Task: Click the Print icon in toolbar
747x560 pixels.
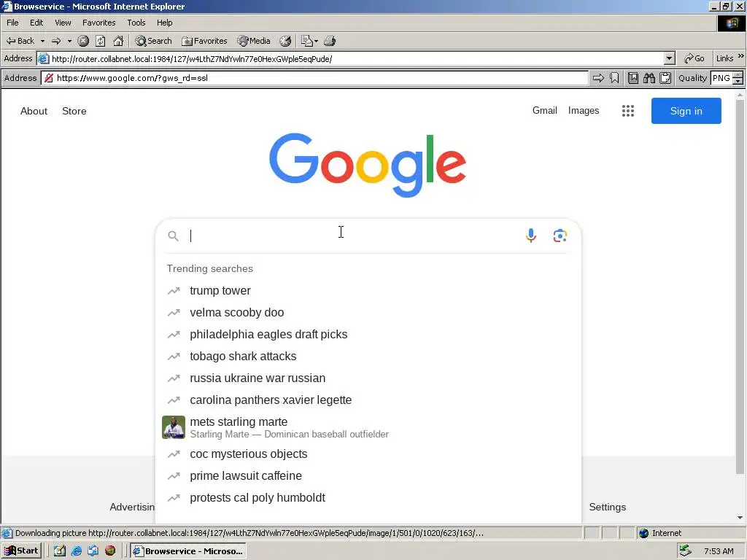Action: tap(330, 41)
